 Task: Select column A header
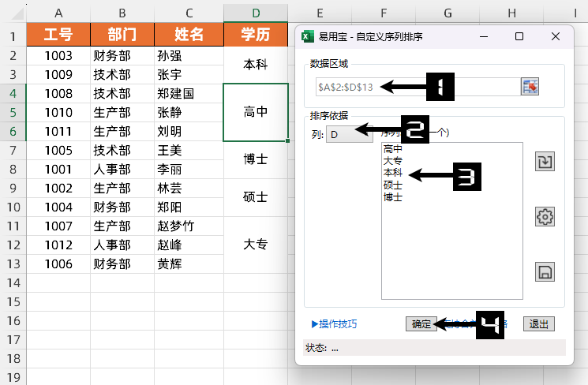[58, 13]
